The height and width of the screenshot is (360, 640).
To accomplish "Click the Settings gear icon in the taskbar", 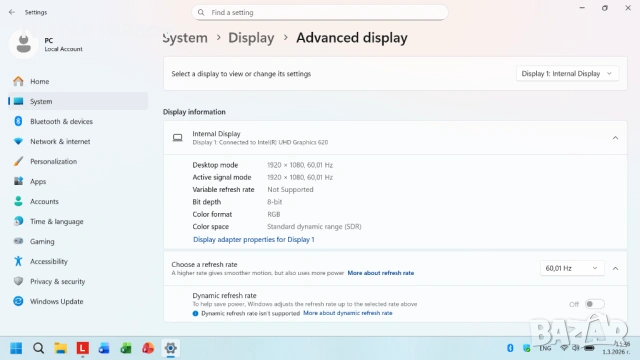I will point(171,348).
